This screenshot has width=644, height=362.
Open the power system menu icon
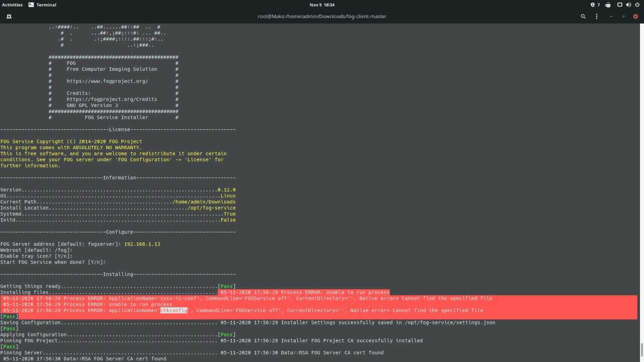(x=637, y=5)
